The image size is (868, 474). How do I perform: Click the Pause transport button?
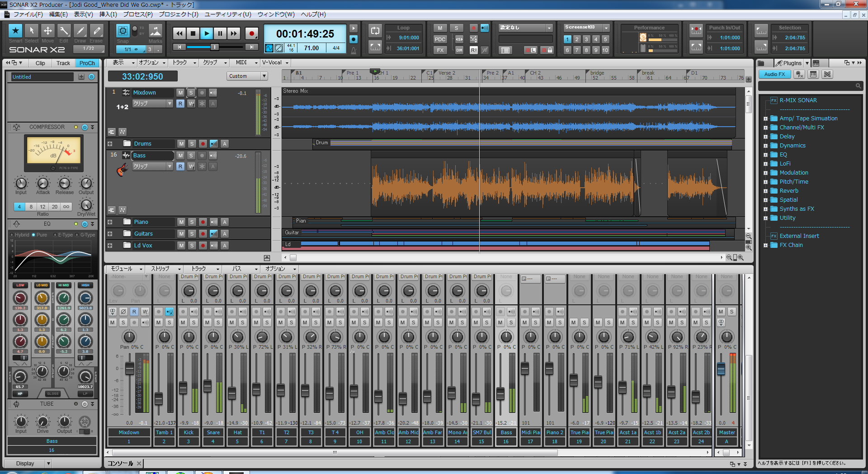220,33
